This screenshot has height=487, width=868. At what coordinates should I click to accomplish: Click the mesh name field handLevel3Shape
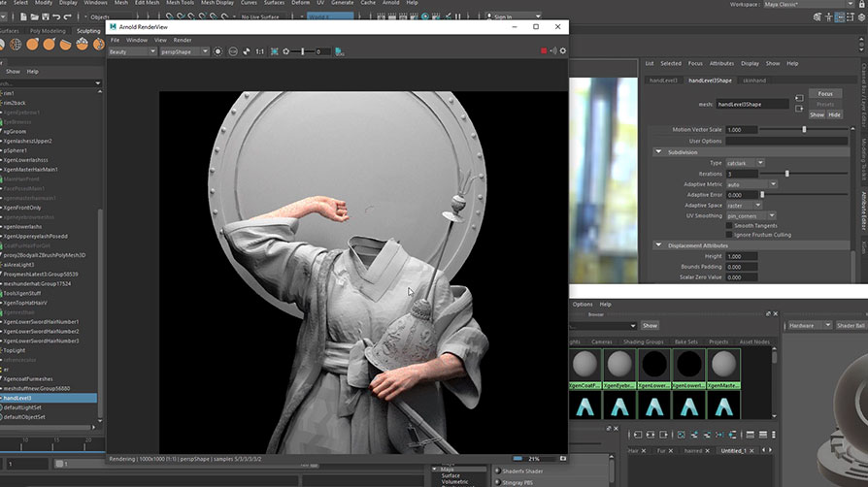pos(752,104)
